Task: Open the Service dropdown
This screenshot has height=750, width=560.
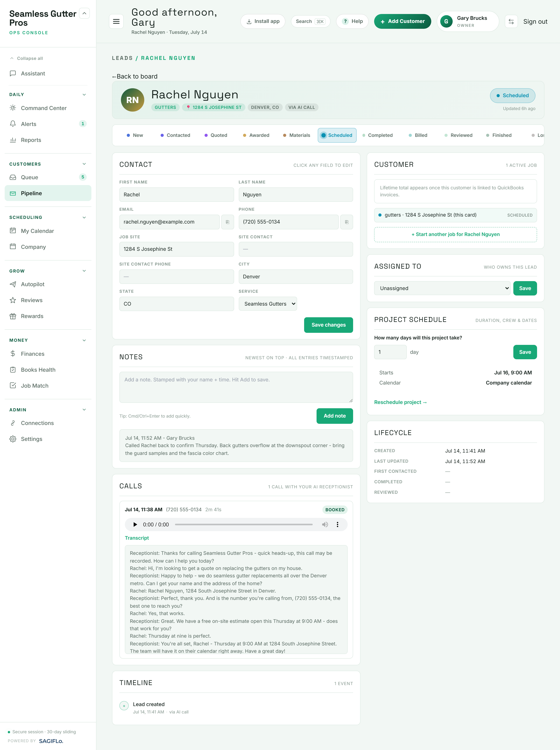Action: [x=268, y=304]
